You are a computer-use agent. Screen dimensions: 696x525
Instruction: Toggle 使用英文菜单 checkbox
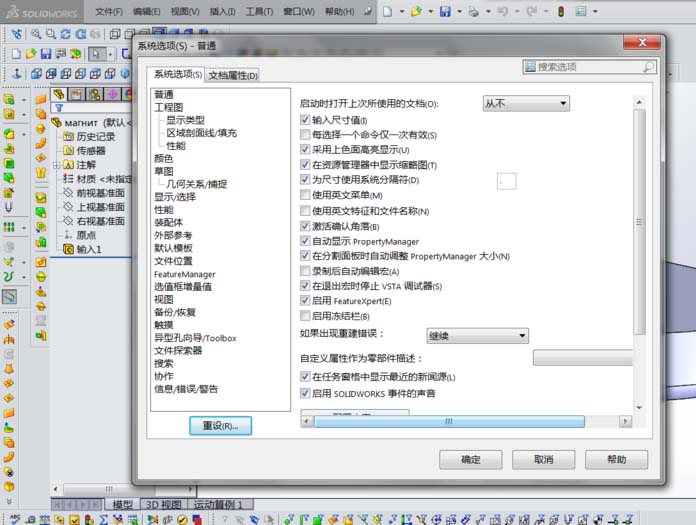click(305, 195)
